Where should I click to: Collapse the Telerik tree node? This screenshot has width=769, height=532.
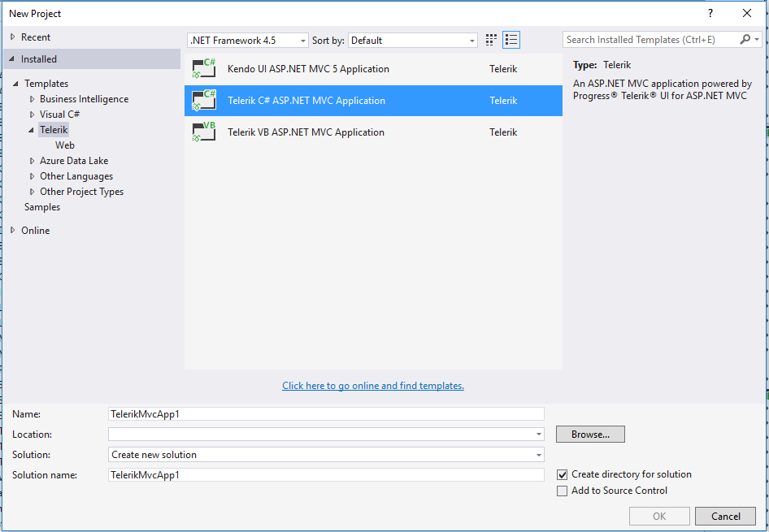[32, 130]
